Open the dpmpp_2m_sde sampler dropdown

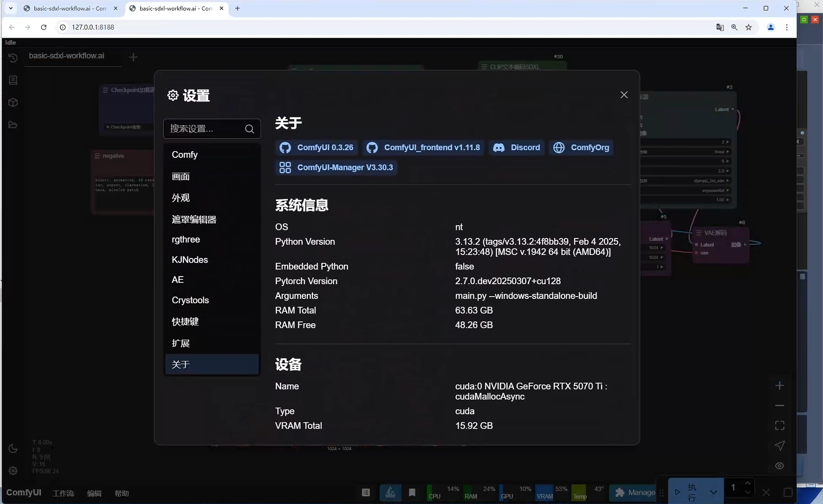pos(686,181)
